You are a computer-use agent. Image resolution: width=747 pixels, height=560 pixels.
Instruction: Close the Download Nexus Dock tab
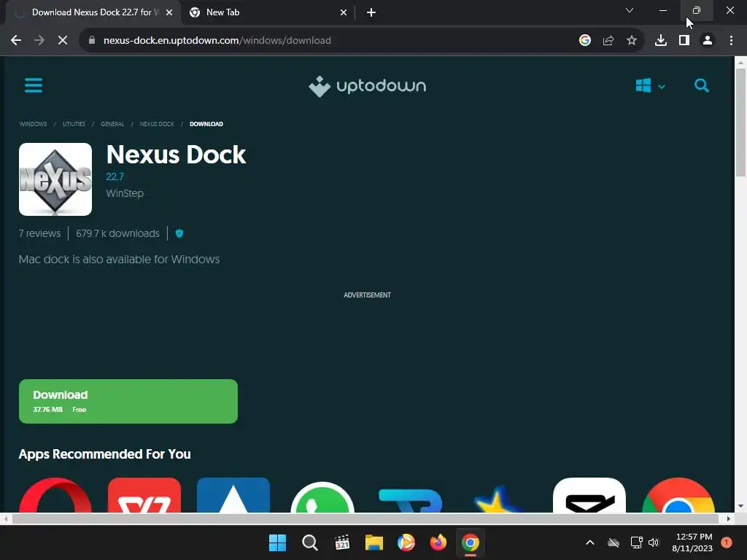[169, 12]
